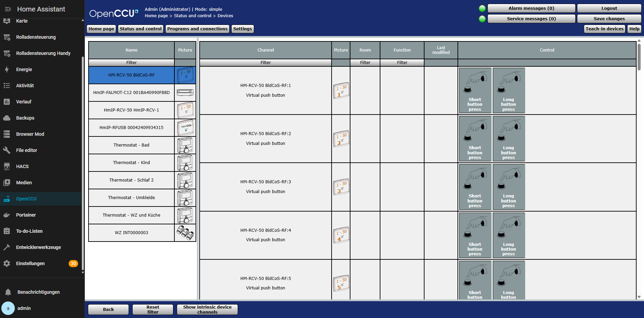Click Show intrinsic device channels button
The height and width of the screenshot is (318, 644).
(207, 310)
